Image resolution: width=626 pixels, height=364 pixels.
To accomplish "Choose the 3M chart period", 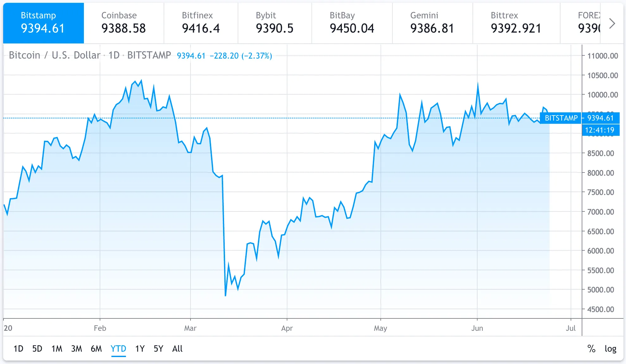I will click(77, 348).
